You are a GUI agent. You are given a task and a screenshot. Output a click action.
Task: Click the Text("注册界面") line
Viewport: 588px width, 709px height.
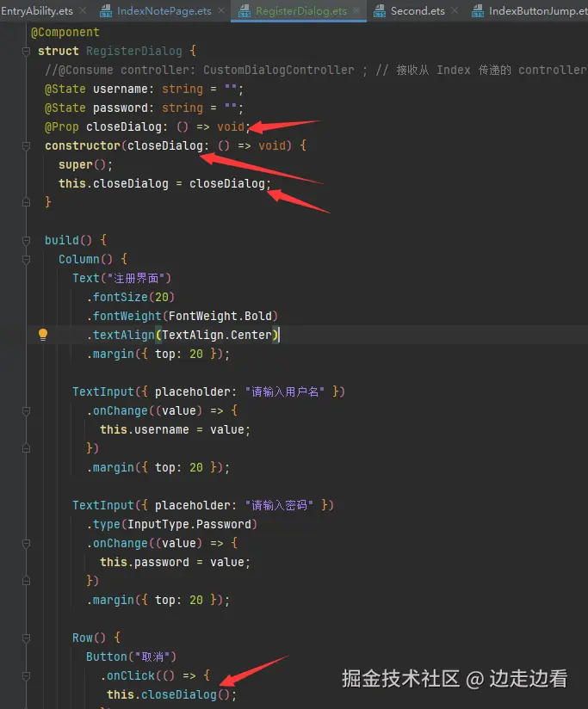click(122, 279)
